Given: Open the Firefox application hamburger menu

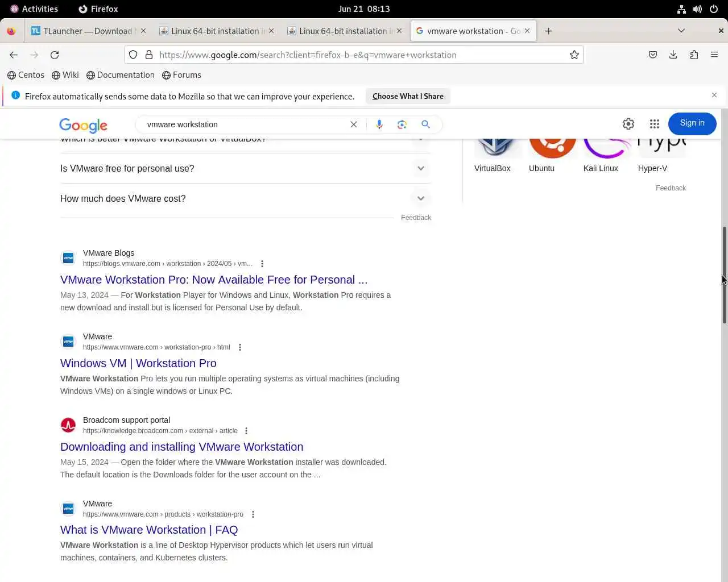Looking at the screenshot, I should [x=714, y=55].
